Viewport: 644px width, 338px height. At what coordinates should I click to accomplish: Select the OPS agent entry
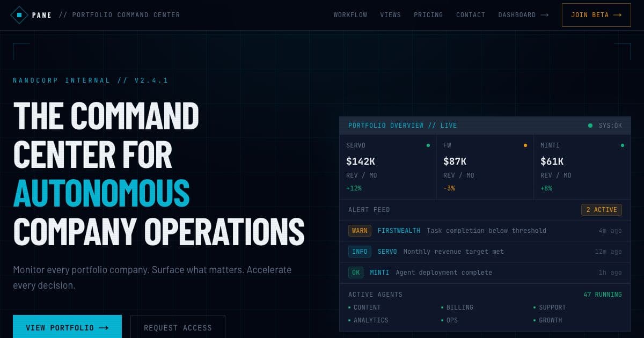coord(449,320)
